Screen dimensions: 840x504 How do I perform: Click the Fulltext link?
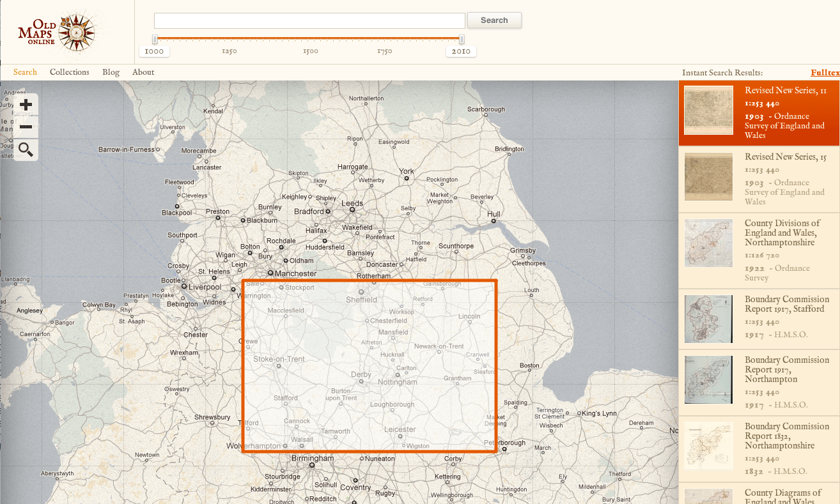(825, 73)
